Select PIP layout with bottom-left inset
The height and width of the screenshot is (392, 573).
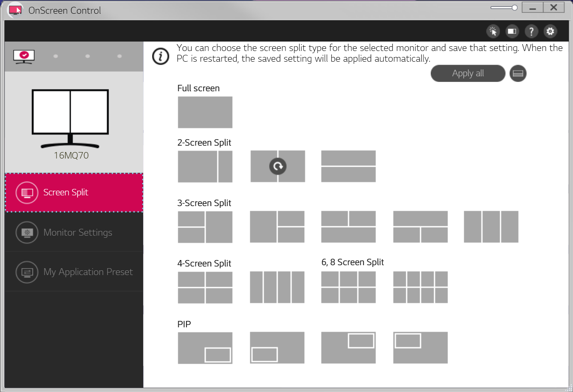point(277,347)
